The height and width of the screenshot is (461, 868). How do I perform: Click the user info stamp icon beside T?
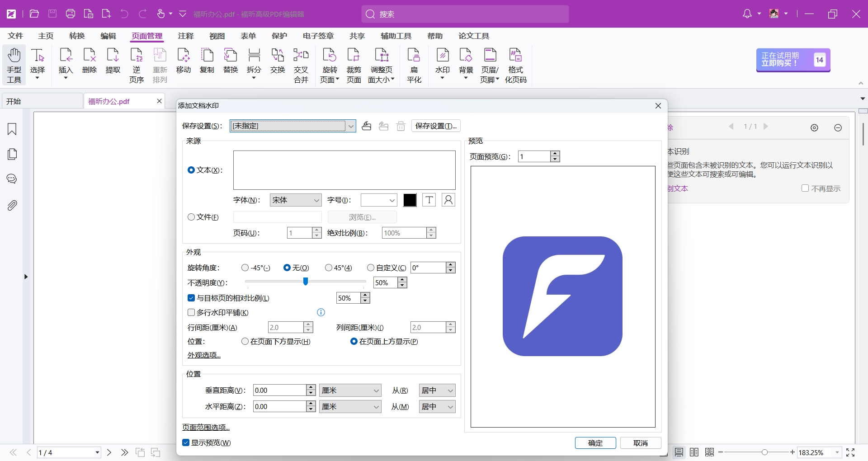coord(448,200)
